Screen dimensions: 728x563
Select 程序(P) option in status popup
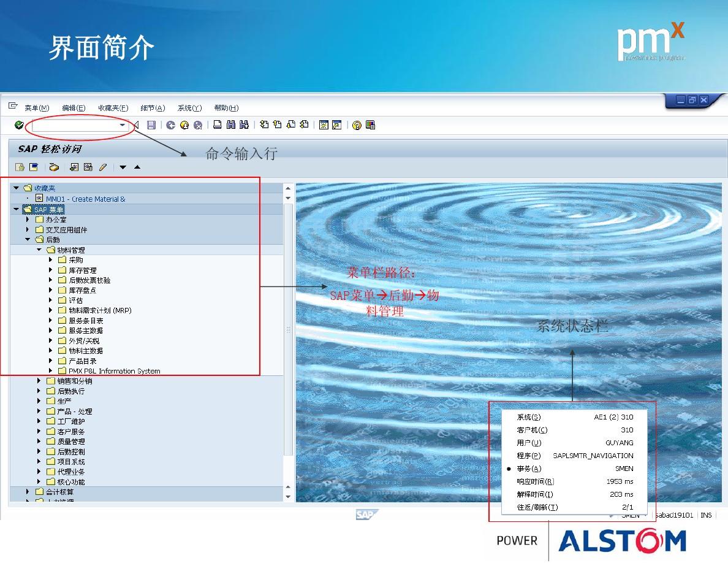(575, 456)
